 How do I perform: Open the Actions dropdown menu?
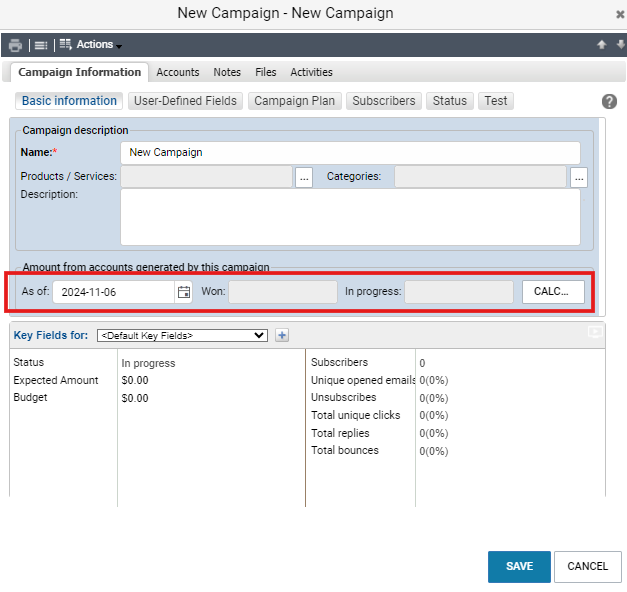pyautogui.click(x=91, y=44)
